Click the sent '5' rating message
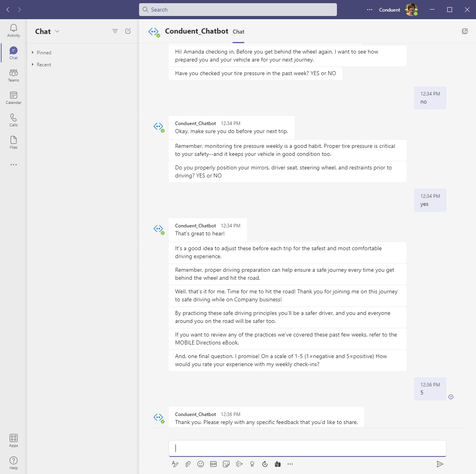The image size is (476, 474). [430, 389]
